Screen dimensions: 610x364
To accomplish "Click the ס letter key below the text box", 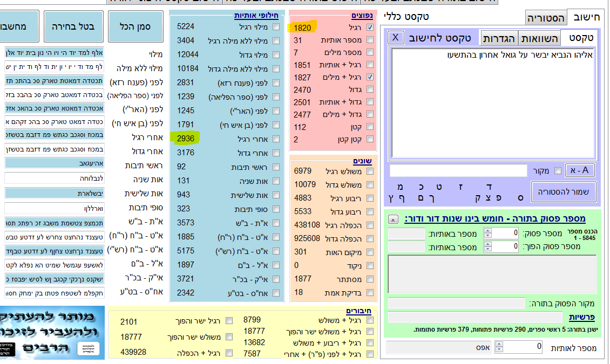I will (x=520, y=198).
